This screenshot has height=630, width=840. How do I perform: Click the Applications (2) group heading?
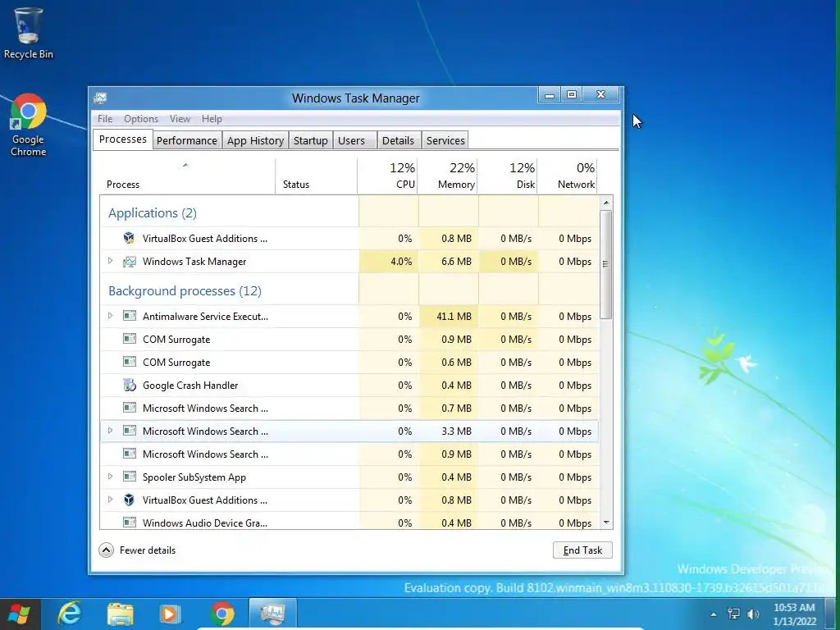[152, 213]
